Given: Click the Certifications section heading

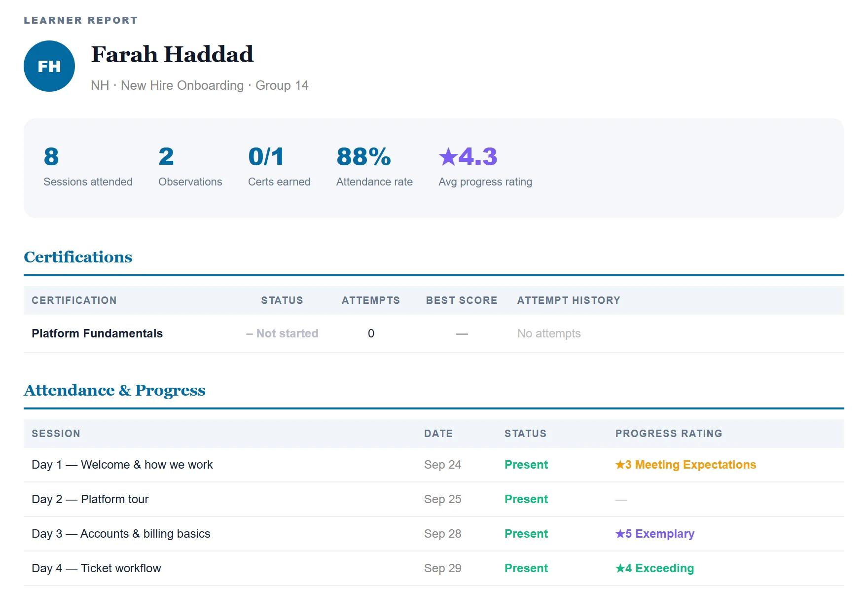Looking at the screenshot, I should click(78, 257).
